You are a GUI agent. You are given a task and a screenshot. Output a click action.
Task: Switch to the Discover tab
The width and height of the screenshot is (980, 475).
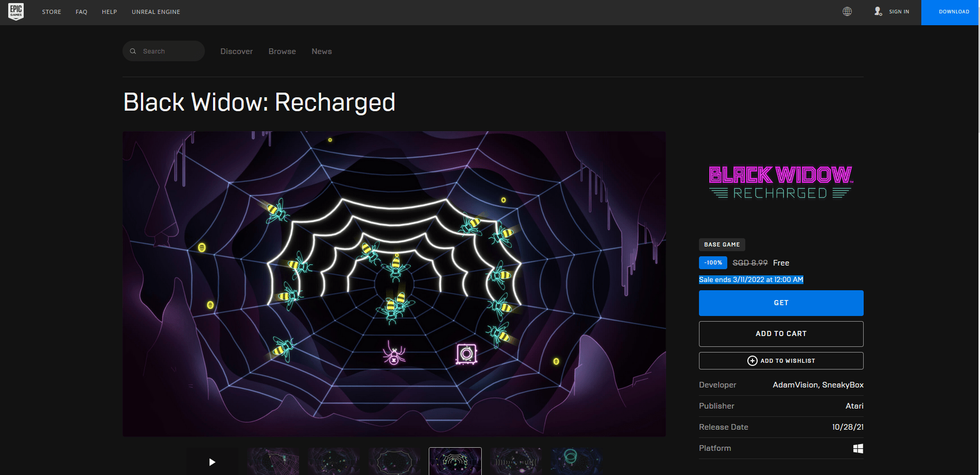[x=237, y=51]
